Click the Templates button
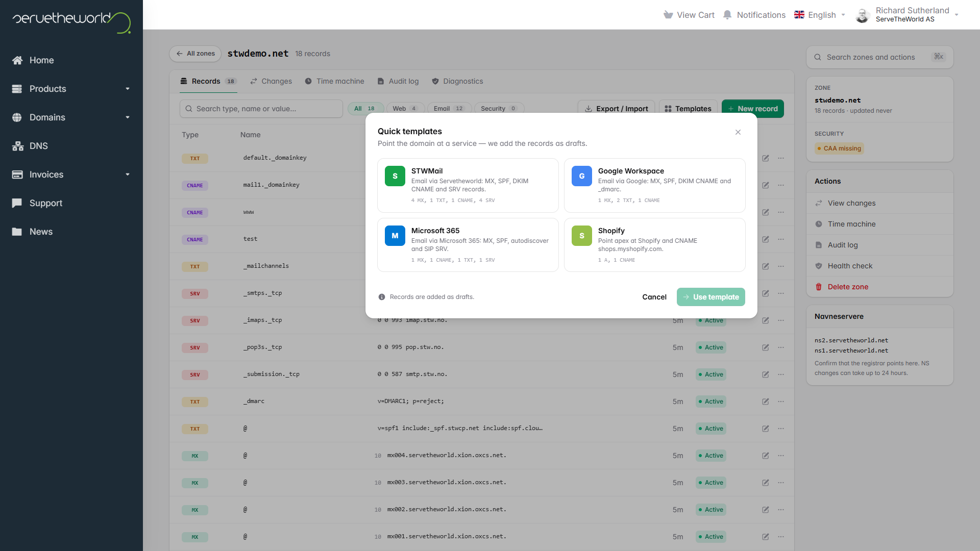 click(x=688, y=109)
